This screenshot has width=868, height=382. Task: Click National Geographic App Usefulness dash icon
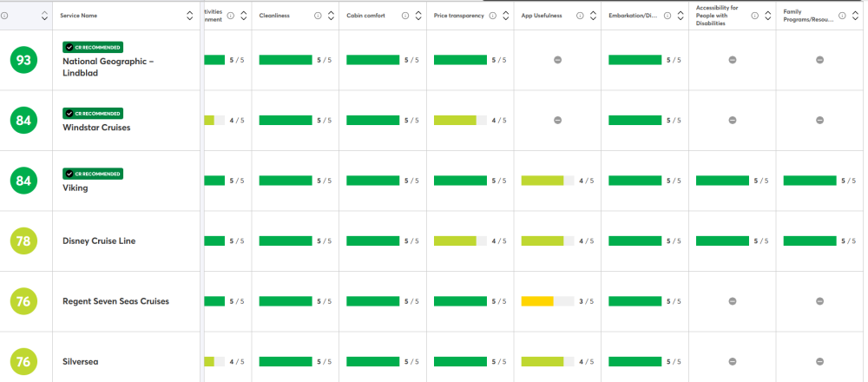point(557,60)
